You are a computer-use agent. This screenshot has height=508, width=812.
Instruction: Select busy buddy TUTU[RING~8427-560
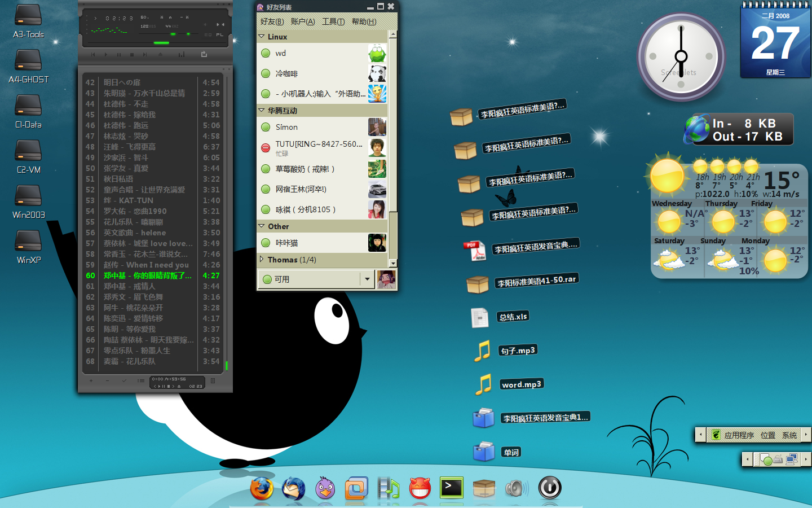coord(323,148)
